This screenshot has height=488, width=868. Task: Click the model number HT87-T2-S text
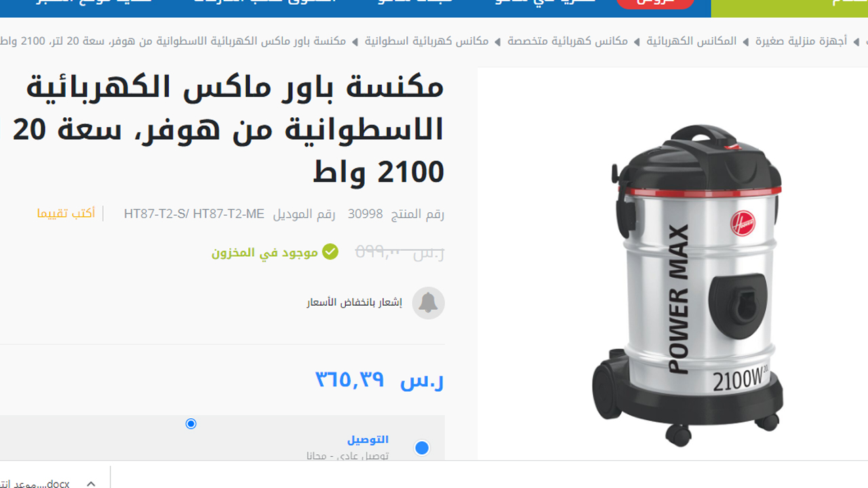click(194, 214)
